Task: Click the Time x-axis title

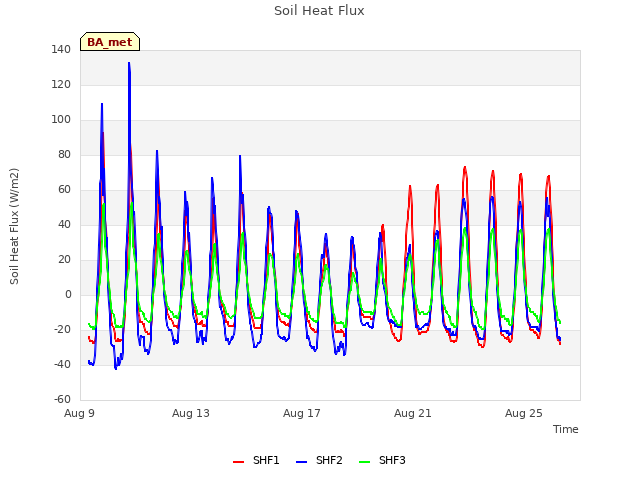Action: (566, 429)
